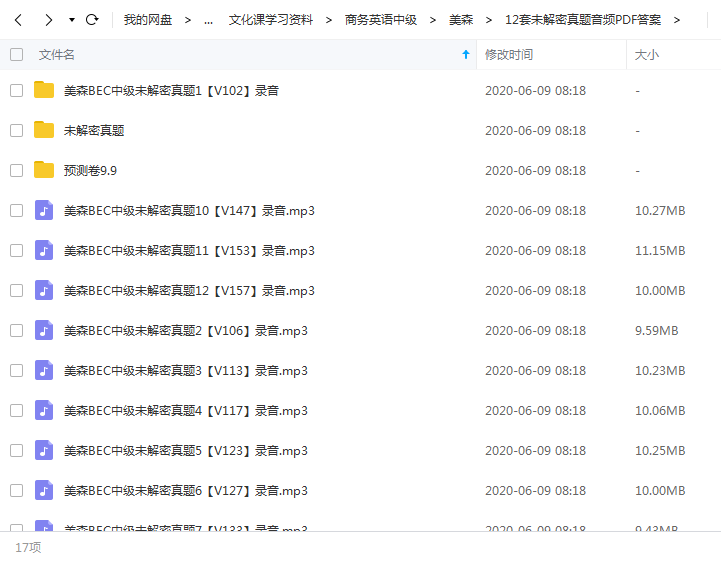Select file 美森BEC中级未解密真题3【V113】录音.mp3
Viewport: 721px width, 563px height.
186,371
